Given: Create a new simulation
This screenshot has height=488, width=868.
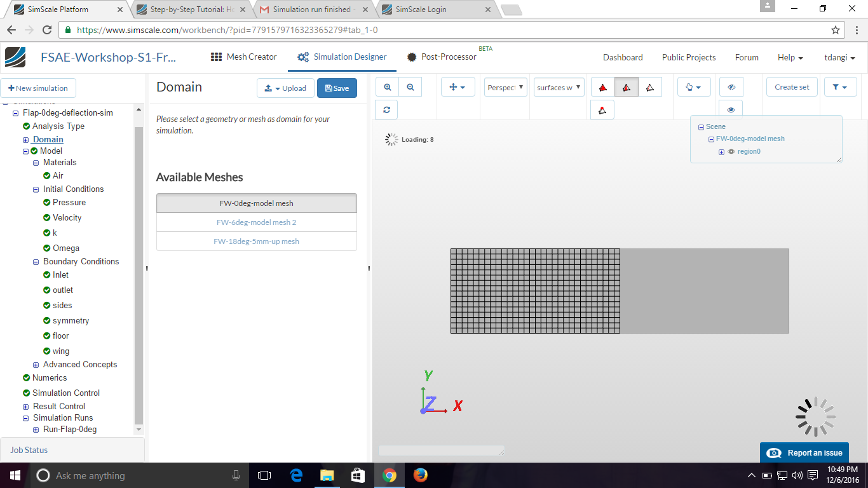Looking at the screenshot, I should (38, 88).
